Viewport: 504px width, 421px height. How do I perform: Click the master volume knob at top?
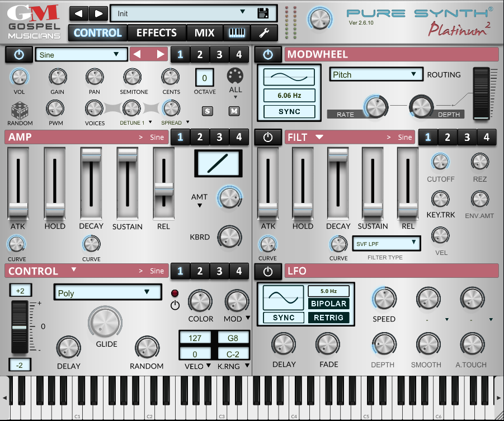(320, 18)
